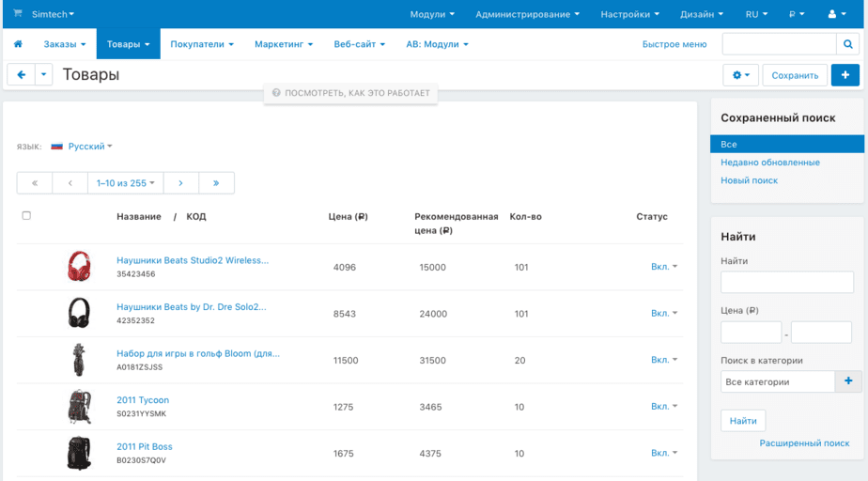Open the dropdown next to back arrow
This screenshot has height=481, width=868.
coord(44,74)
